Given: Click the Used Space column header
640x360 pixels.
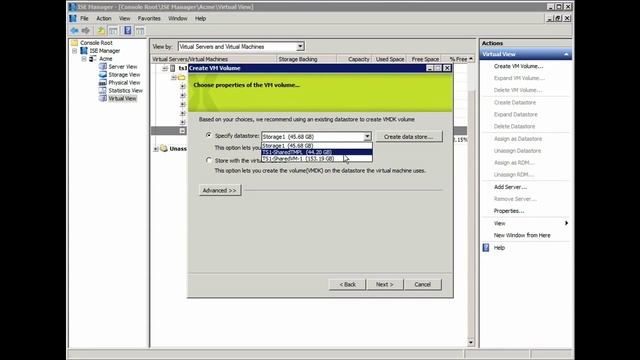Looking at the screenshot, I should click(389, 59).
